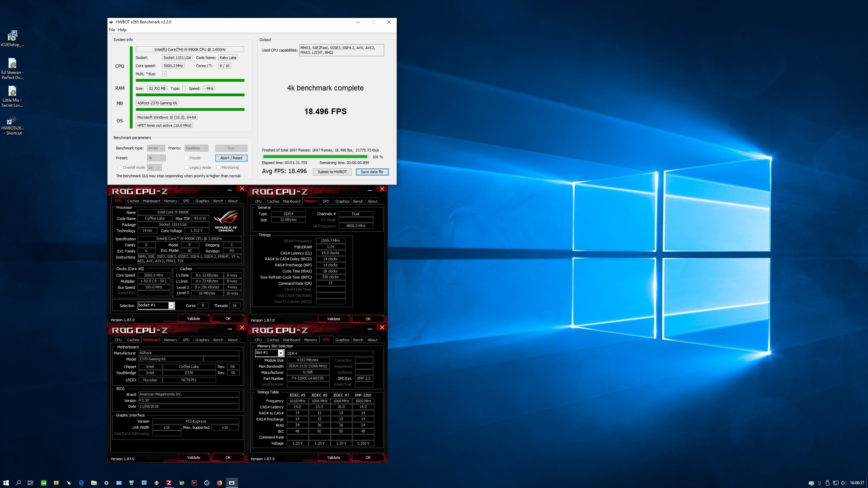Enable the Pmode checkbox
The height and width of the screenshot is (488, 868).
pyautogui.click(x=186, y=158)
